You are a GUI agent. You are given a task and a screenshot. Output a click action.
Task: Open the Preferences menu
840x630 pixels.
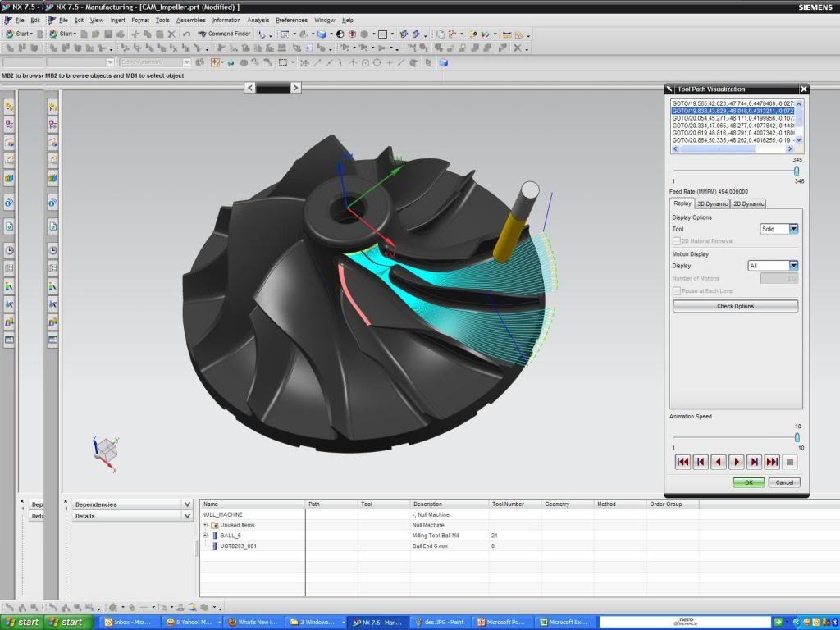291,21
